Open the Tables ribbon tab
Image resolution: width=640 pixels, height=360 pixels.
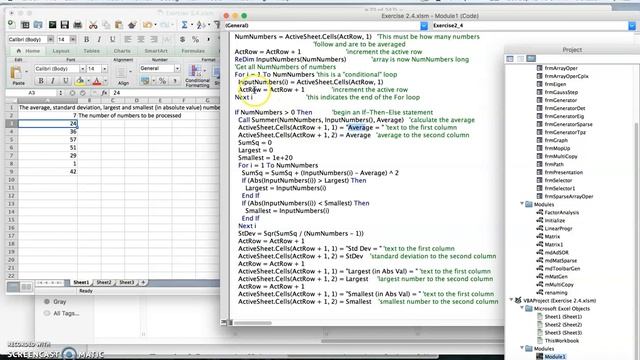pyautogui.click(x=91, y=51)
